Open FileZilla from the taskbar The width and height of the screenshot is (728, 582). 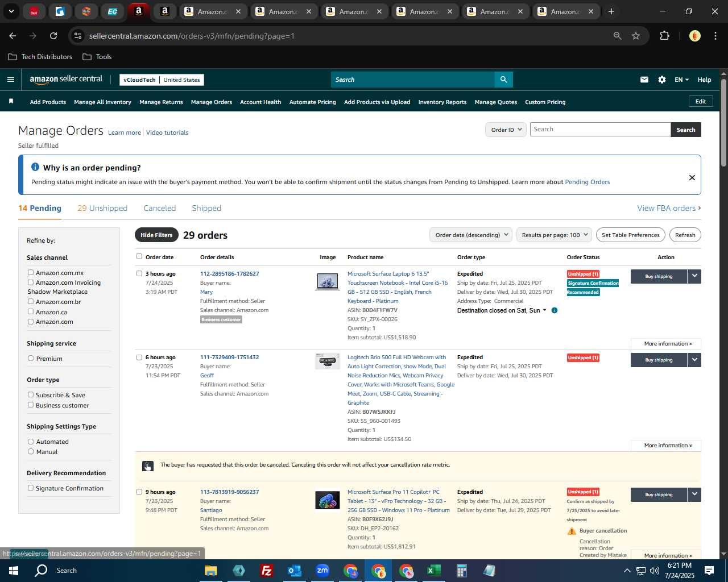[x=266, y=571]
